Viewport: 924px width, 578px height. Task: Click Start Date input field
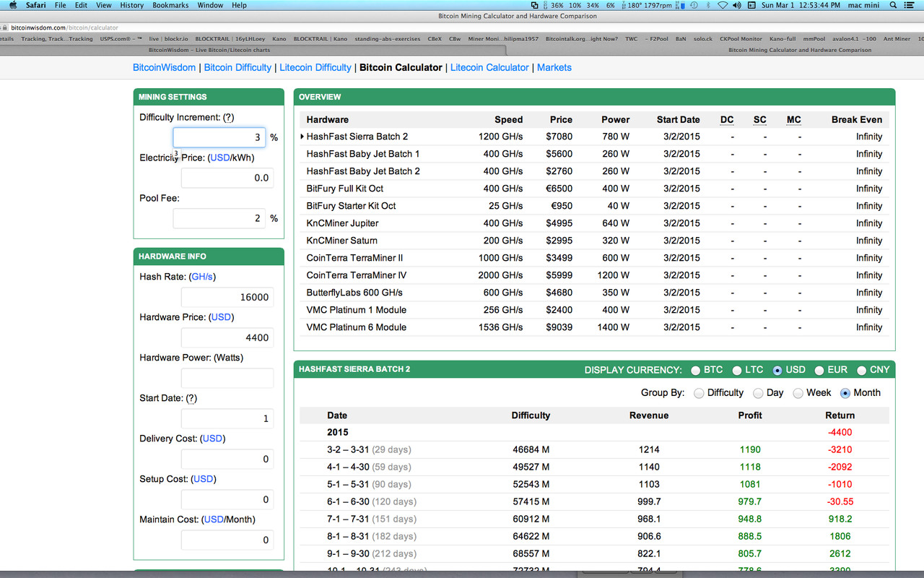pos(227,418)
